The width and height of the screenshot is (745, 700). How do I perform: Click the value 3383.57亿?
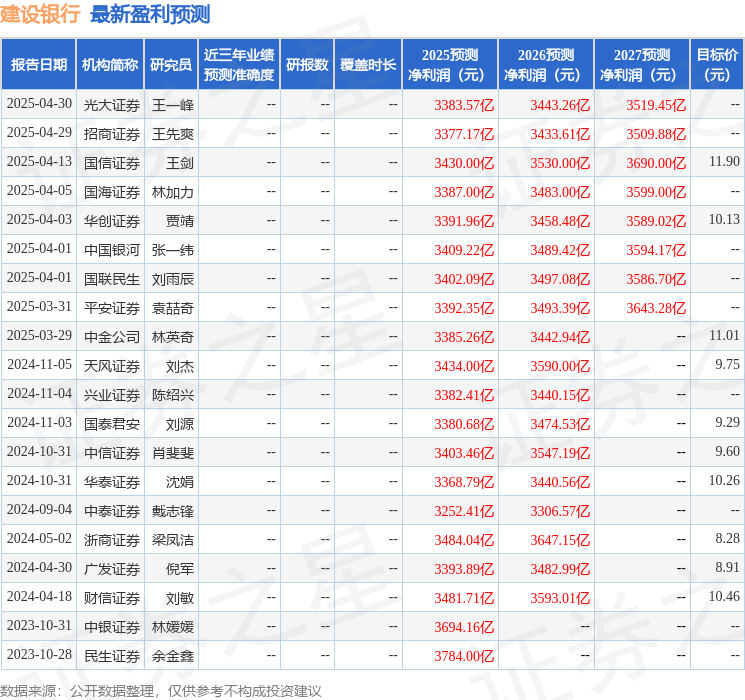pos(464,105)
